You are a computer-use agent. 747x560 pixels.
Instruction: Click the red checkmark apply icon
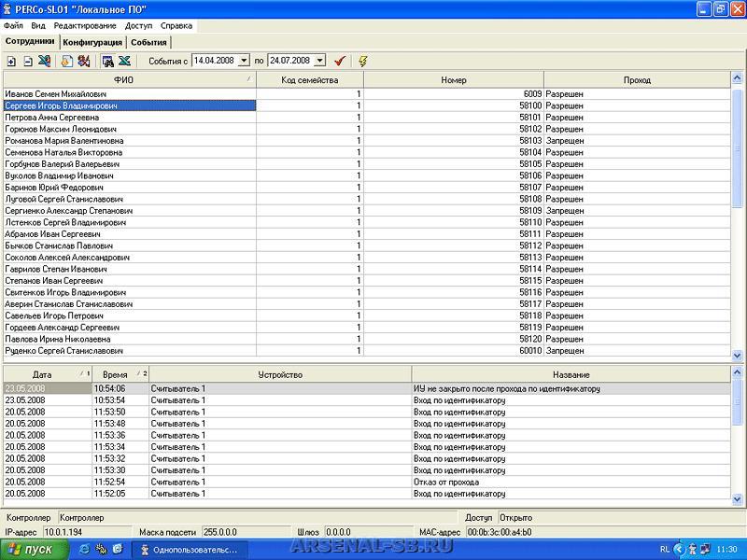(340, 61)
